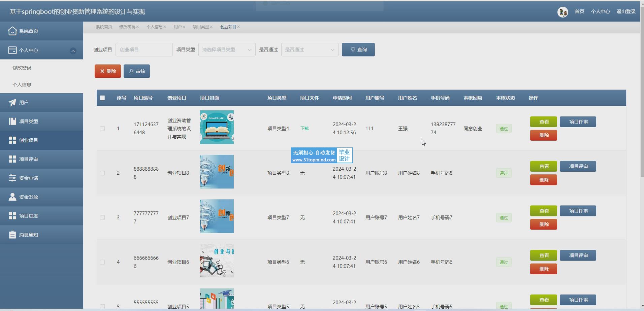Click 项目评审 for project 创业项目5
The height and width of the screenshot is (311, 644).
[578, 300]
